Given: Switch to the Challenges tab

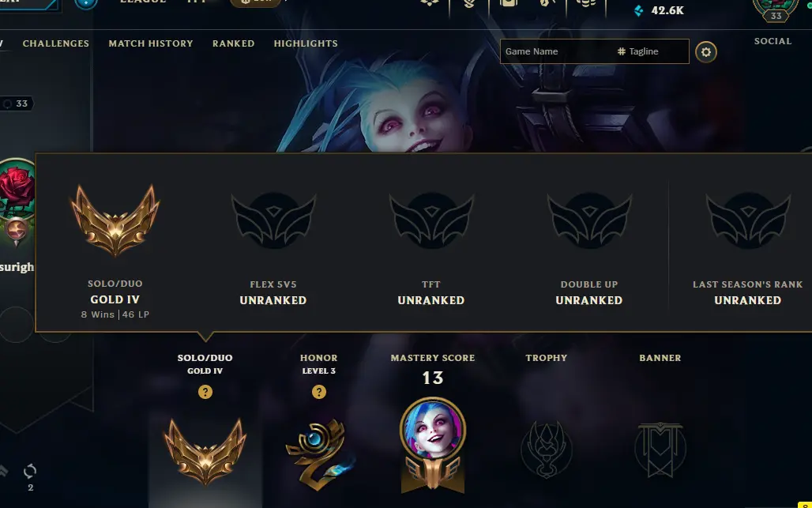Looking at the screenshot, I should (x=56, y=43).
